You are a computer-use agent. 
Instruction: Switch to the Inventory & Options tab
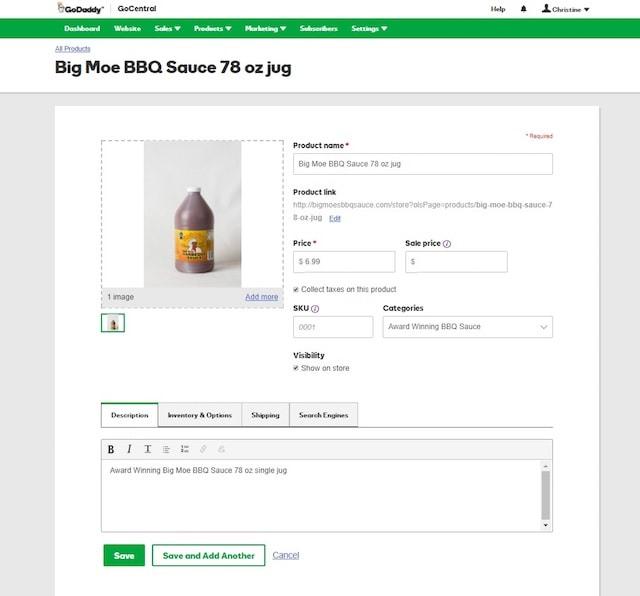coord(199,415)
